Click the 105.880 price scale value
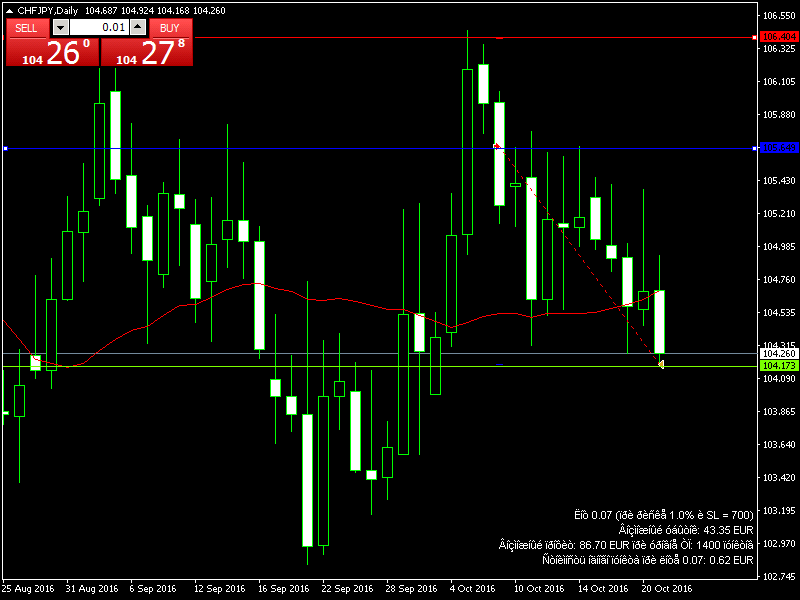The image size is (800, 600). coord(779,115)
